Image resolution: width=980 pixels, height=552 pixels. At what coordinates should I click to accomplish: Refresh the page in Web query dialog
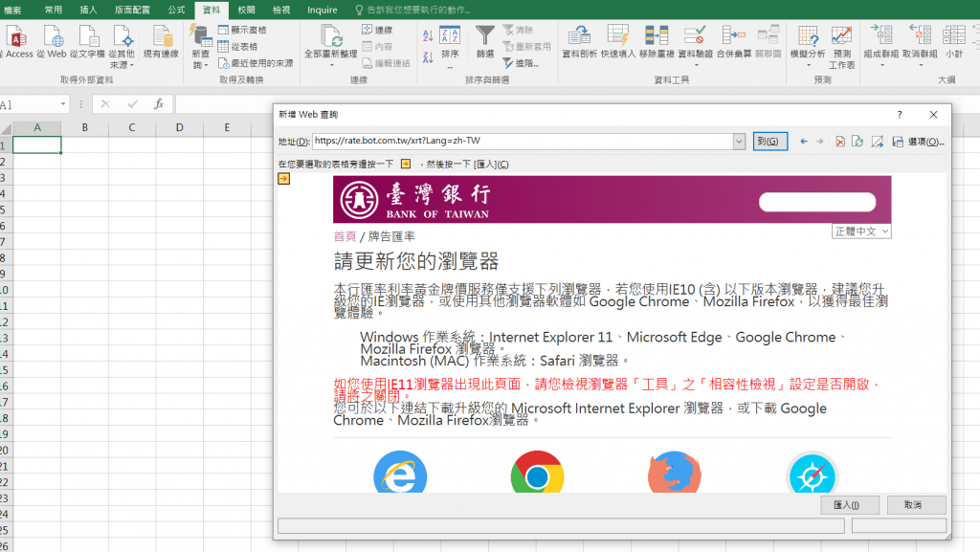tap(857, 142)
